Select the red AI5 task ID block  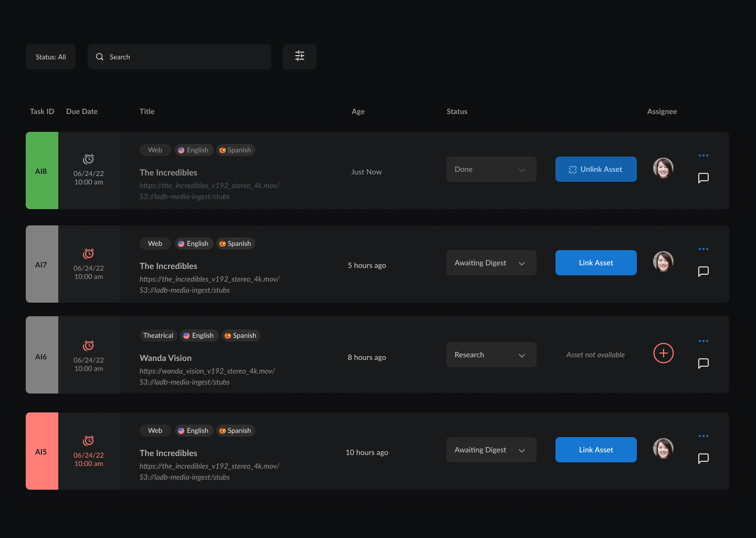click(42, 451)
